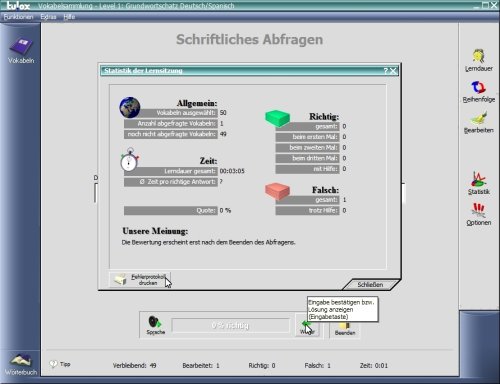Open the Hilfe menu

pyautogui.click(x=69, y=17)
